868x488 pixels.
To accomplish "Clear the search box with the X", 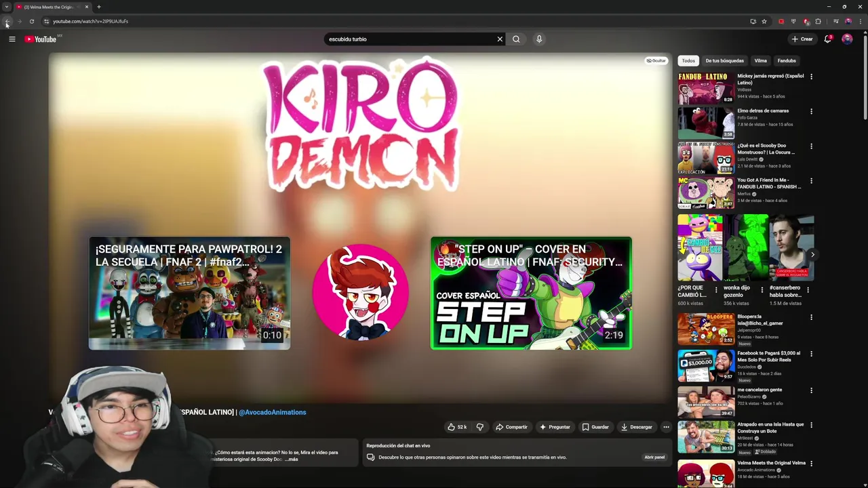I will pyautogui.click(x=500, y=39).
